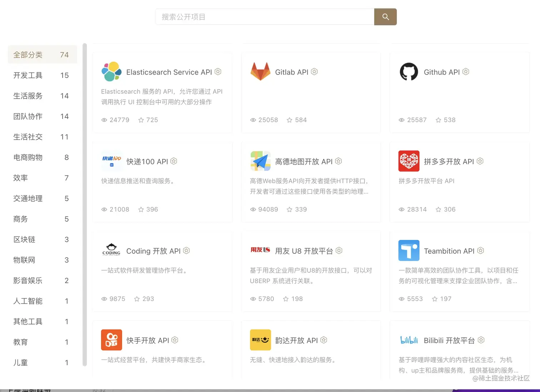Click star icon on Gitlab card (584)

click(x=290, y=120)
